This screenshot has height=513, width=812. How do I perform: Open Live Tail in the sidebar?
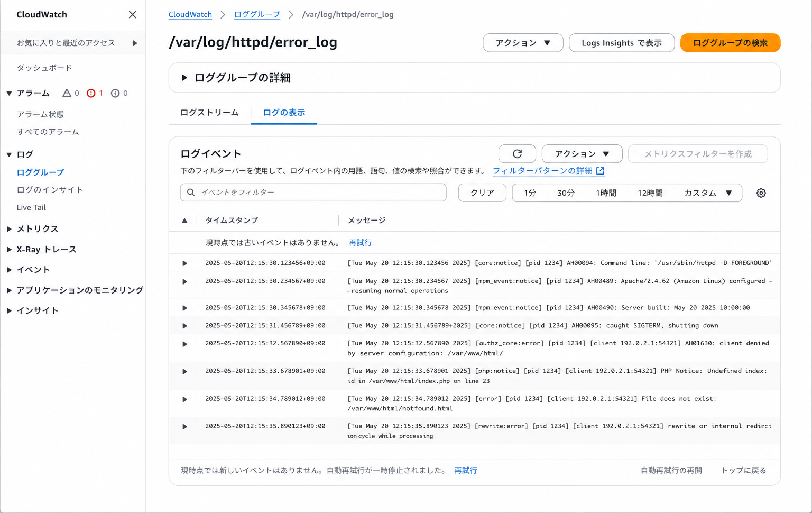31,207
